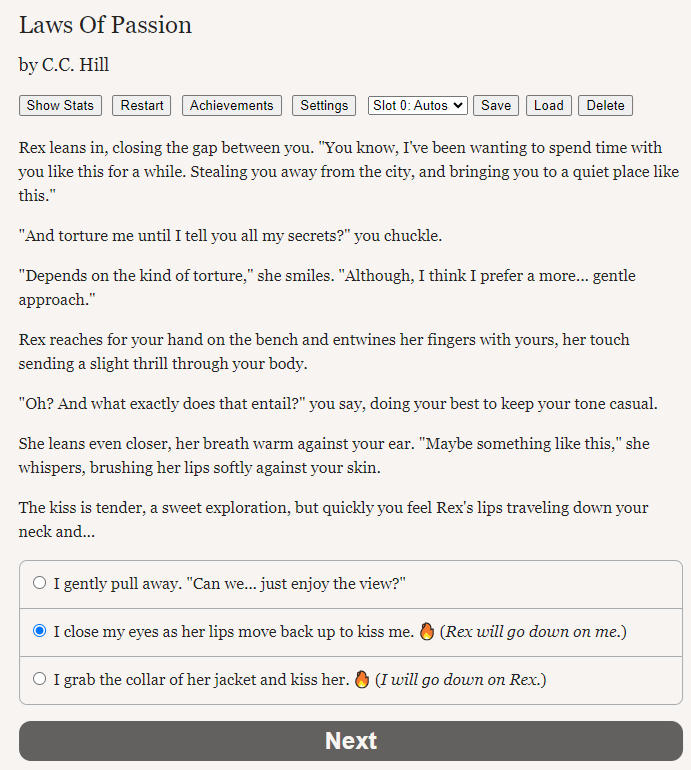This screenshot has height=770, width=691.
Task: Click the dropdown arrow on the slot selector
Action: coord(458,106)
